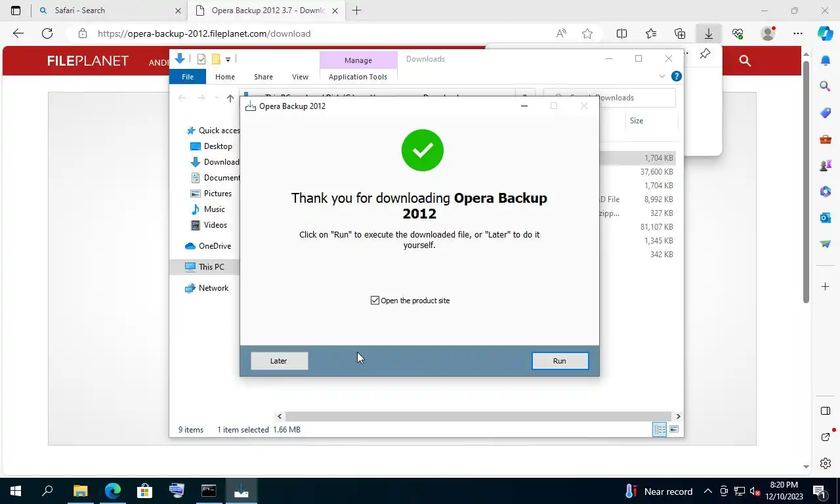Open the View ribbon tab in File Explorer
Screen dimensions: 840x504
click(x=300, y=77)
